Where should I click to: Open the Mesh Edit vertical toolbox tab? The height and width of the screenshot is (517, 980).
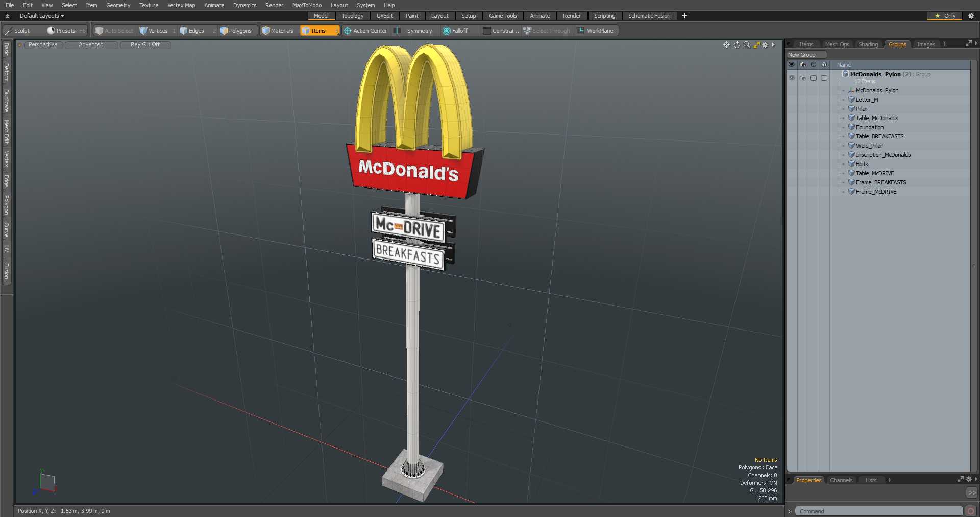coord(6,132)
